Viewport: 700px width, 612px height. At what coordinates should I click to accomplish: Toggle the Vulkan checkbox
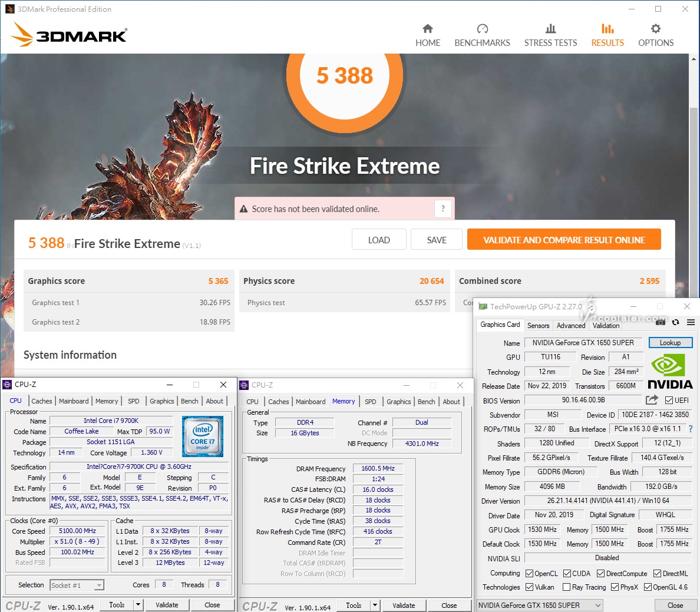(x=530, y=587)
